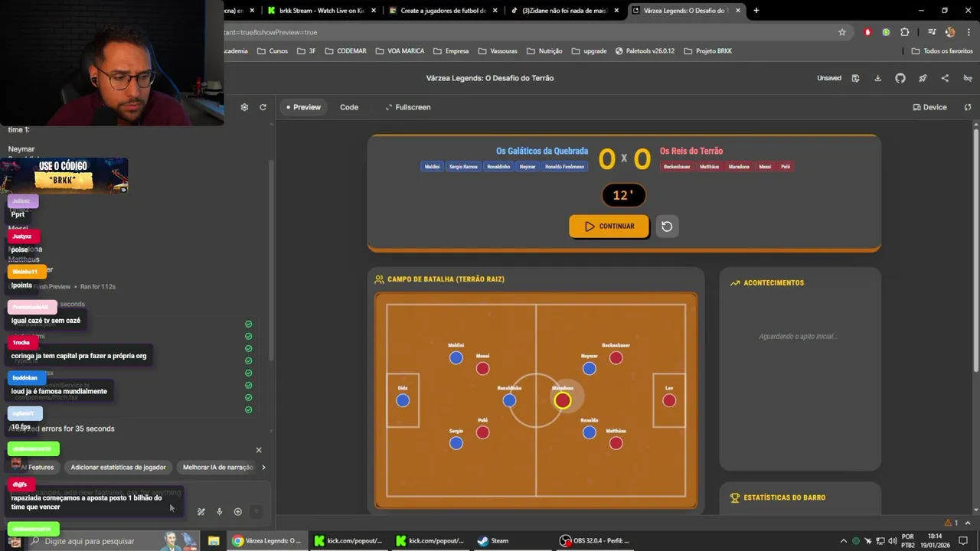Open the GitHub icon in the header
This screenshot has width=980, height=551.
click(x=900, y=78)
